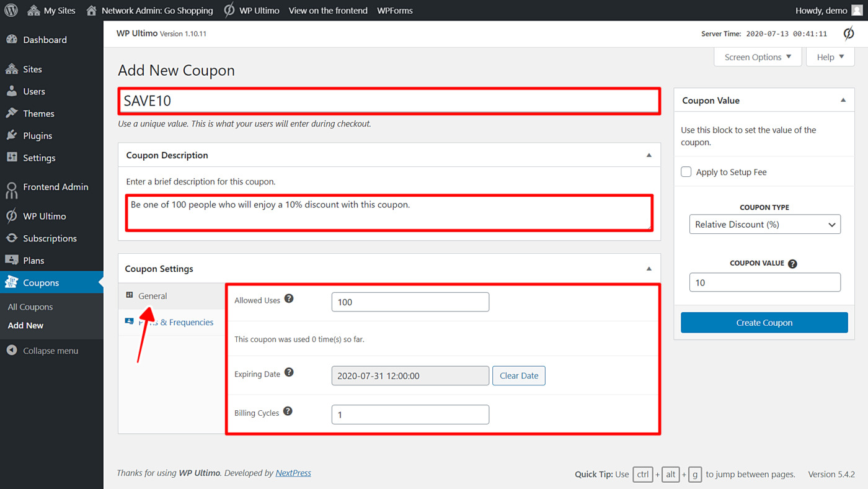Click the Subscriptions refresh icon
868x489 pixels.
(12, 238)
